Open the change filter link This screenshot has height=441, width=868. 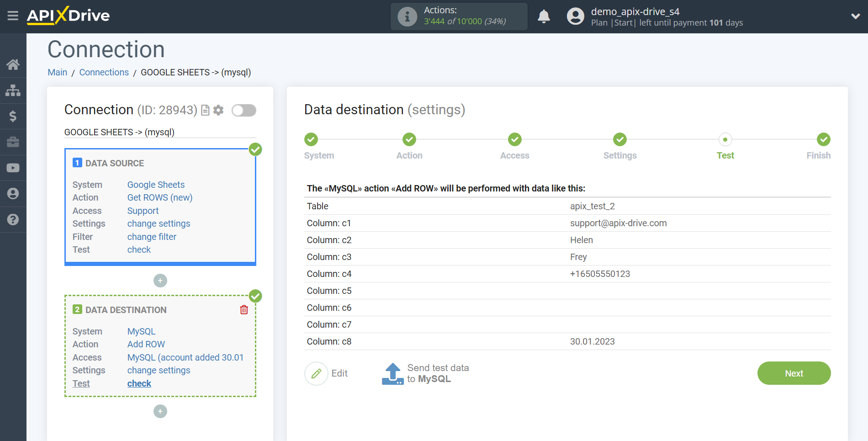(152, 237)
